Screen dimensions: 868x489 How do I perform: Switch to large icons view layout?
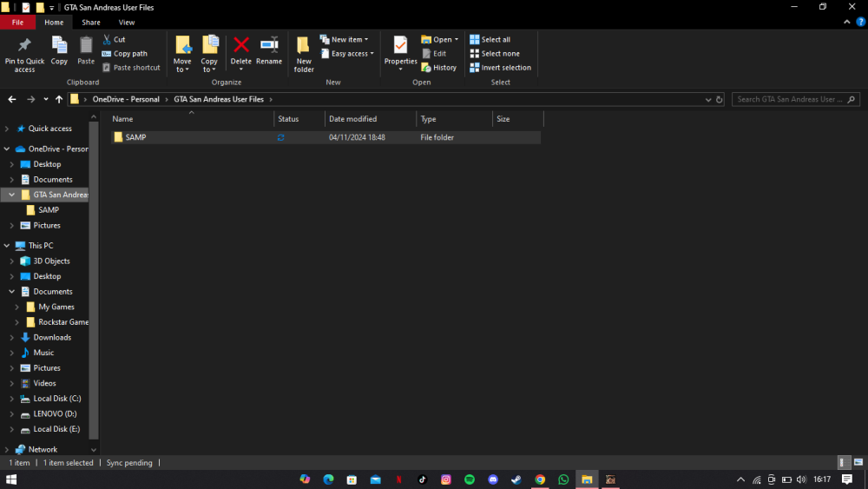(x=858, y=462)
